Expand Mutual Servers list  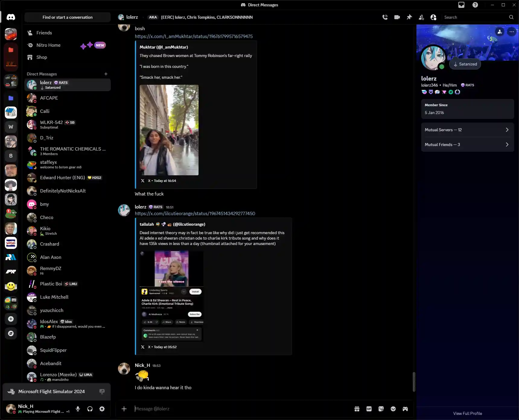(x=467, y=130)
